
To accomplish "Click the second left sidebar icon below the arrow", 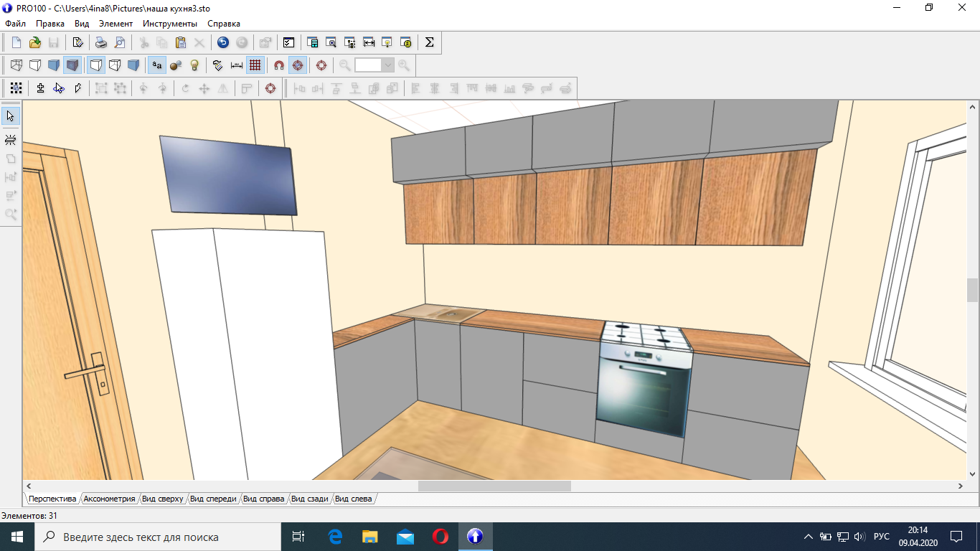I will pos(11,140).
